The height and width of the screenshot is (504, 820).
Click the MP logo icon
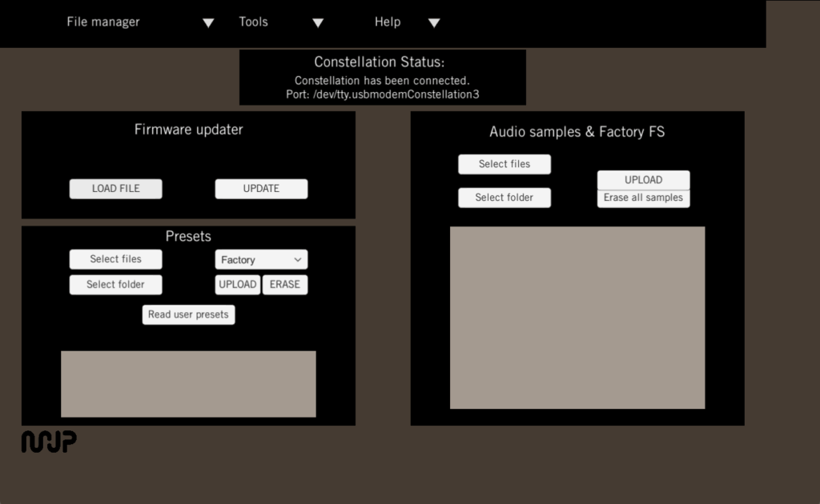[x=49, y=441]
